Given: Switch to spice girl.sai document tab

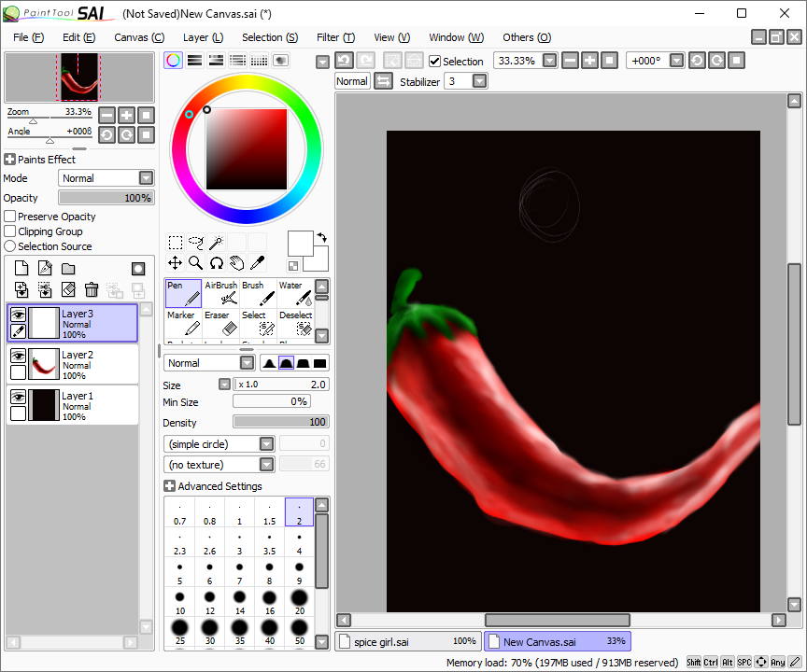Looking at the screenshot, I should tap(408, 641).
